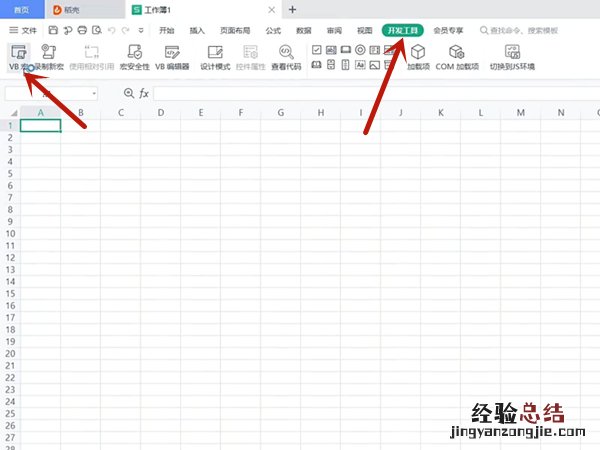This screenshot has height=450, width=600.
Task: Click 查看代码 view code
Action: [286, 57]
